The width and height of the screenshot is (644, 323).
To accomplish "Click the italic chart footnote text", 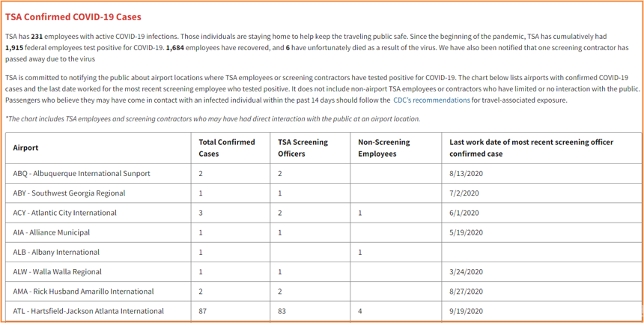I will click(213, 119).
